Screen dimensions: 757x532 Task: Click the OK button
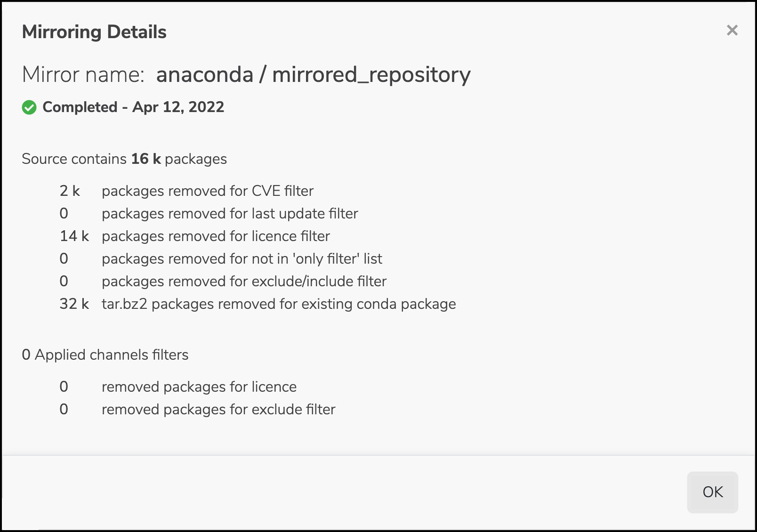pyautogui.click(x=713, y=492)
